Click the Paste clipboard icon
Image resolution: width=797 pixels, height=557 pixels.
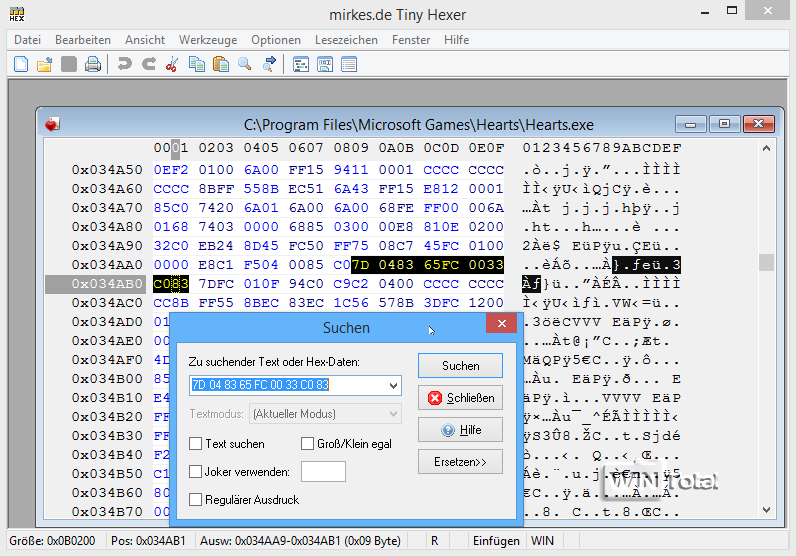pos(220,64)
